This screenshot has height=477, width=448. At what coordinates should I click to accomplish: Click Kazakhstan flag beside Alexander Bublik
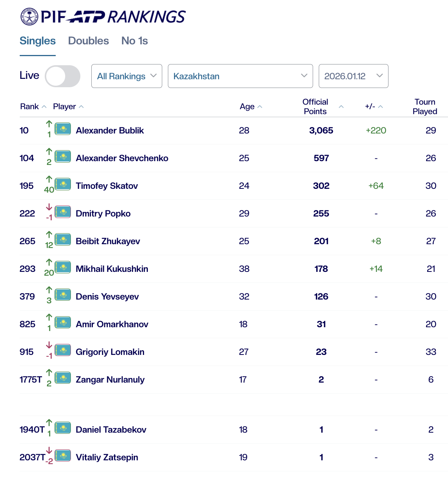pos(63,129)
